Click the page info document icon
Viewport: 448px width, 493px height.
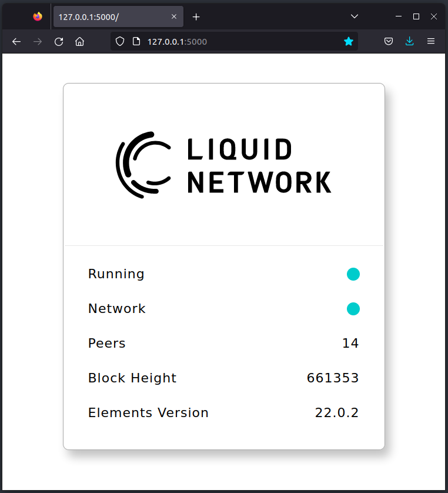pyautogui.click(x=136, y=42)
